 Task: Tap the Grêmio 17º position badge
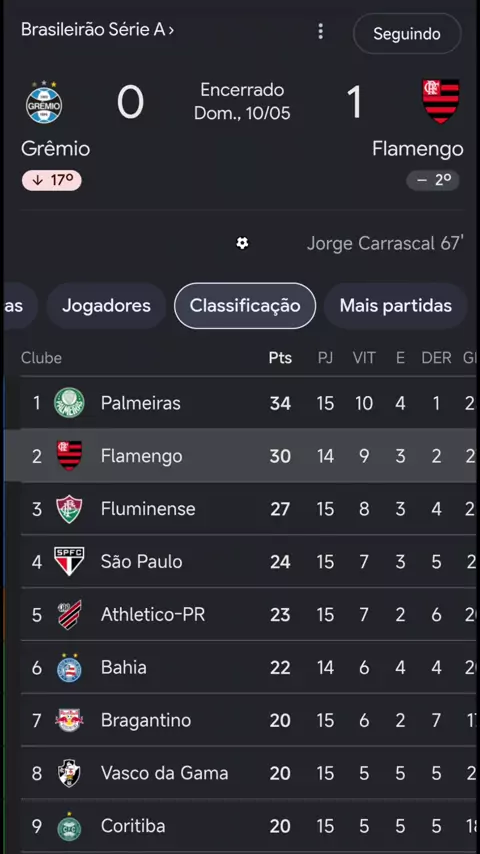pos(52,180)
